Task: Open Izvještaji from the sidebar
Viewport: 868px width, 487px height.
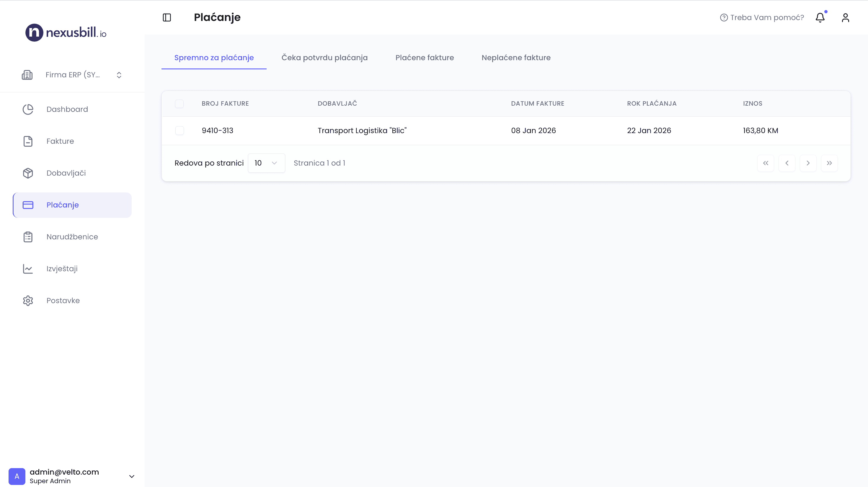Action: tap(62, 269)
